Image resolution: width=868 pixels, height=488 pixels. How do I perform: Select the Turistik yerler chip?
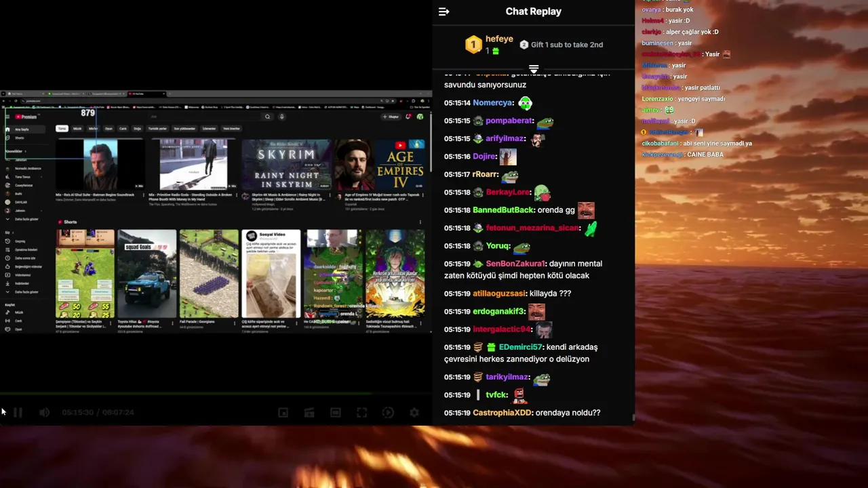tap(157, 128)
